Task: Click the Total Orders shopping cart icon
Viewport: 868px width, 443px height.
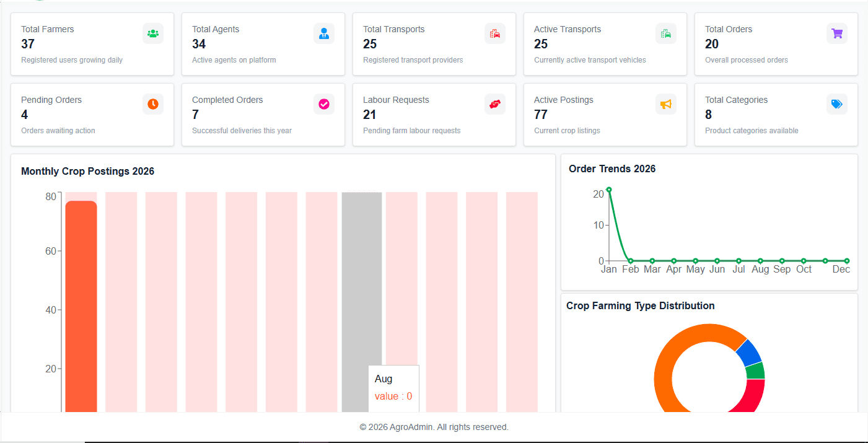Action: pyautogui.click(x=837, y=33)
